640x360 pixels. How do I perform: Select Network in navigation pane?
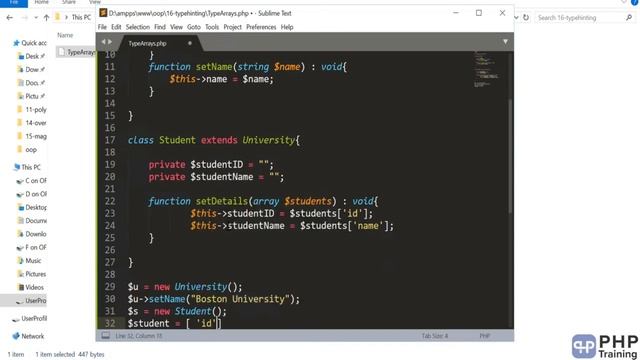28,336
